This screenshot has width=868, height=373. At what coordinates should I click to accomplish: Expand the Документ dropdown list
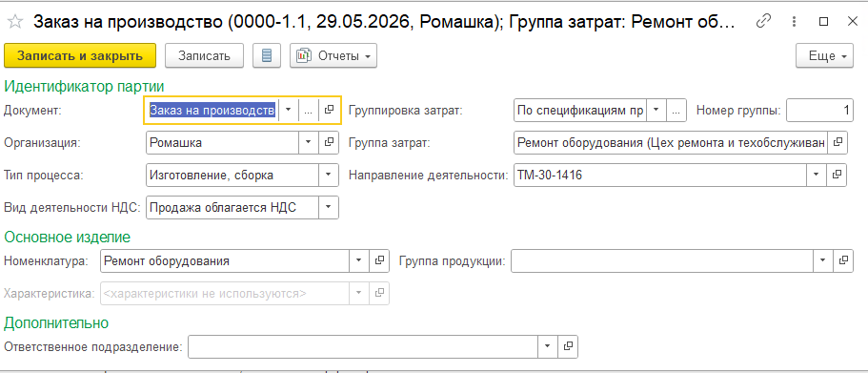click(288, 110)
